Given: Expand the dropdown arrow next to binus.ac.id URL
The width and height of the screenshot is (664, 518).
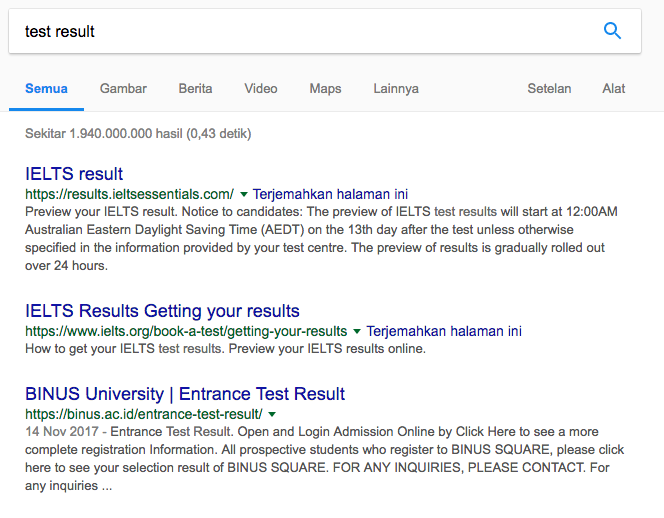Looking at the screenshot, I should click(272, 414).
